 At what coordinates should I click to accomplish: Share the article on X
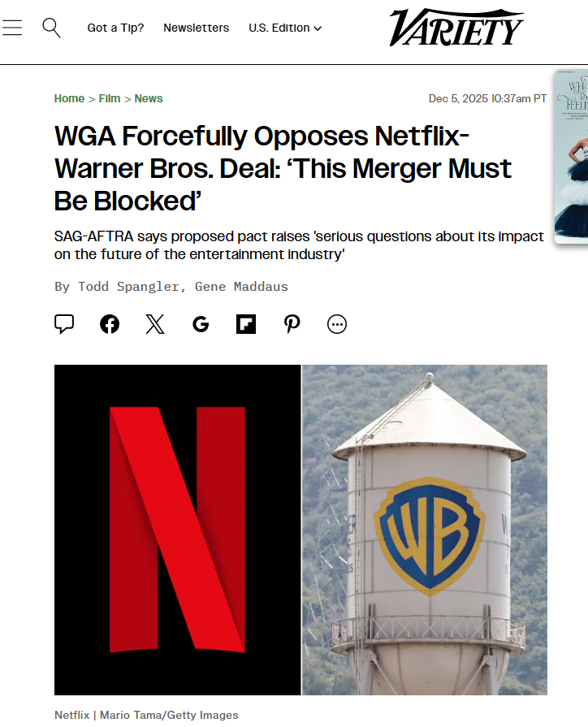(x=155, y=324)
